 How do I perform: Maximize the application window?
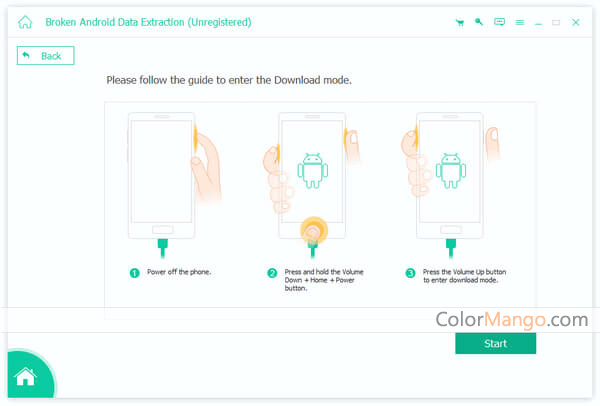(x=556, y=23)
